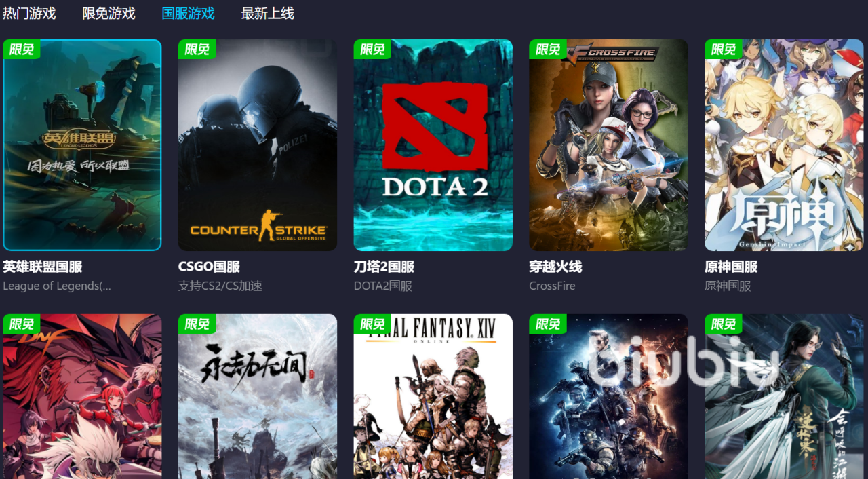Open the 刀塔2国服 title link
The image size is (868, 479).
coord(384,267)
